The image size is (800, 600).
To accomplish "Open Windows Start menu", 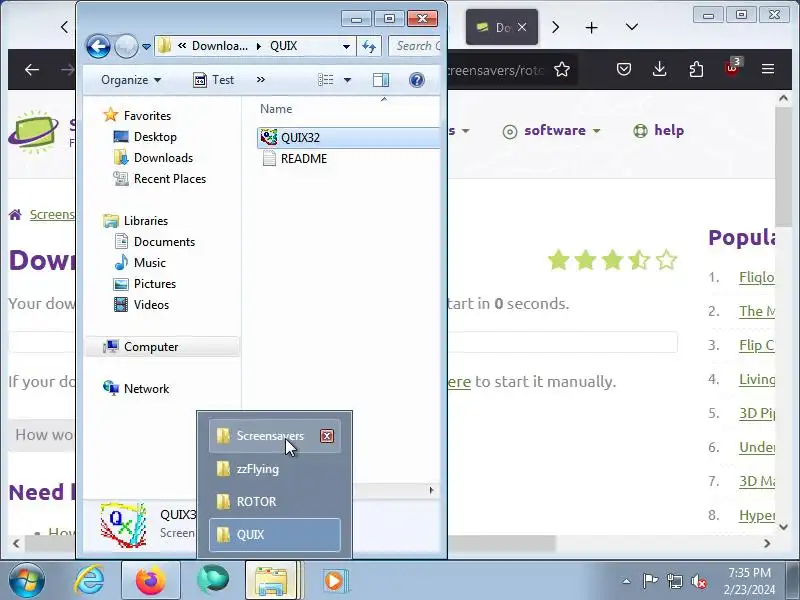I will [x=26, y=580].
